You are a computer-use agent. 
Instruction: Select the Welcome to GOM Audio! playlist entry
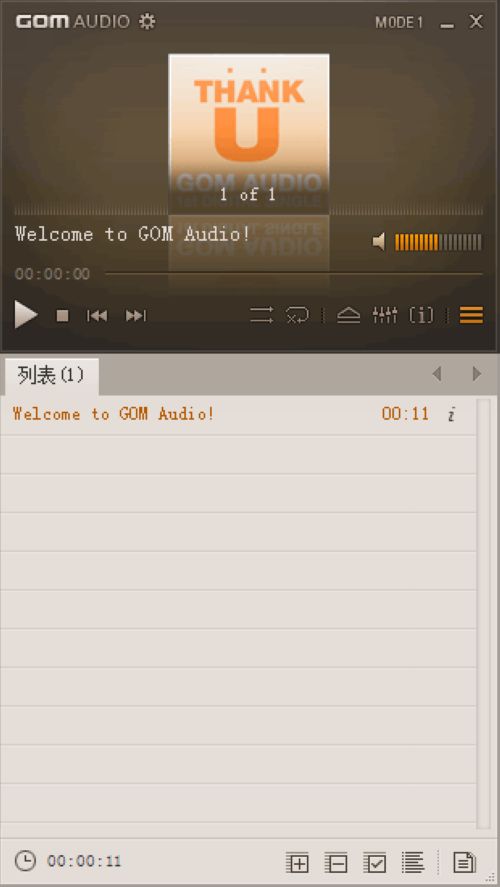(238, 414)
